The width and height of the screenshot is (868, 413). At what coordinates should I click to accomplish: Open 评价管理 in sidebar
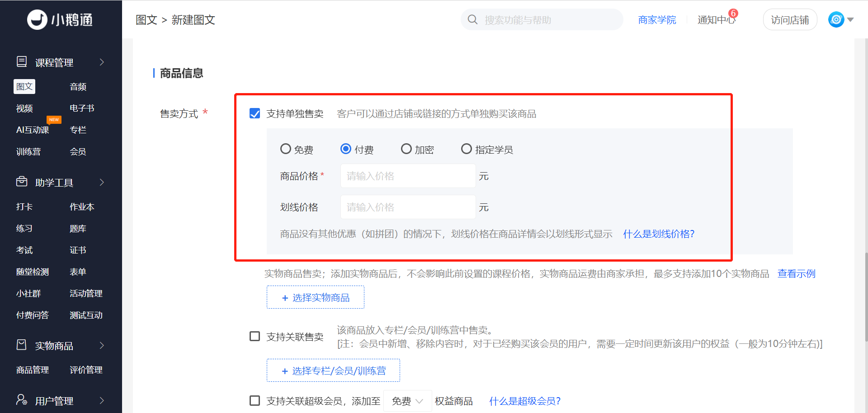click(x=86, y=370)
